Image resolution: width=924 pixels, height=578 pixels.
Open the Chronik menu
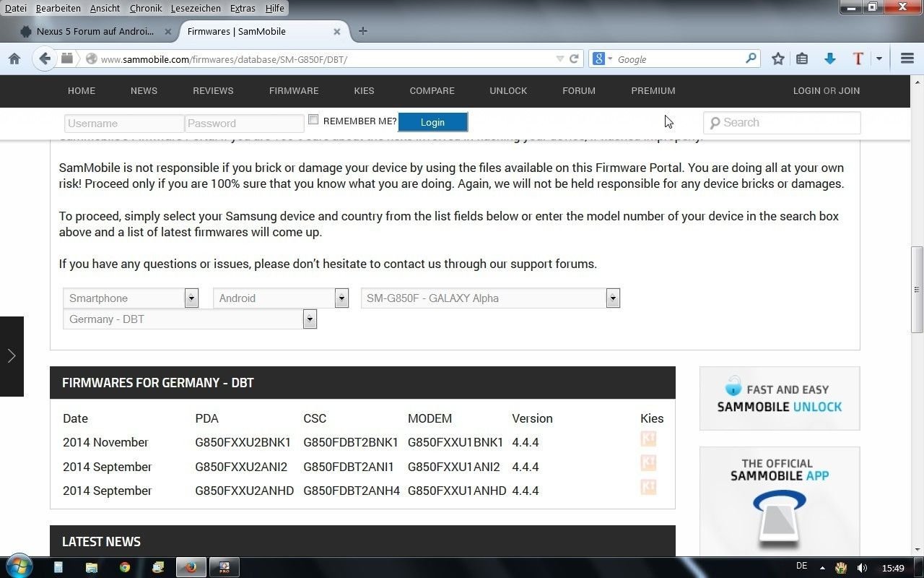click(x=146, y=8)
